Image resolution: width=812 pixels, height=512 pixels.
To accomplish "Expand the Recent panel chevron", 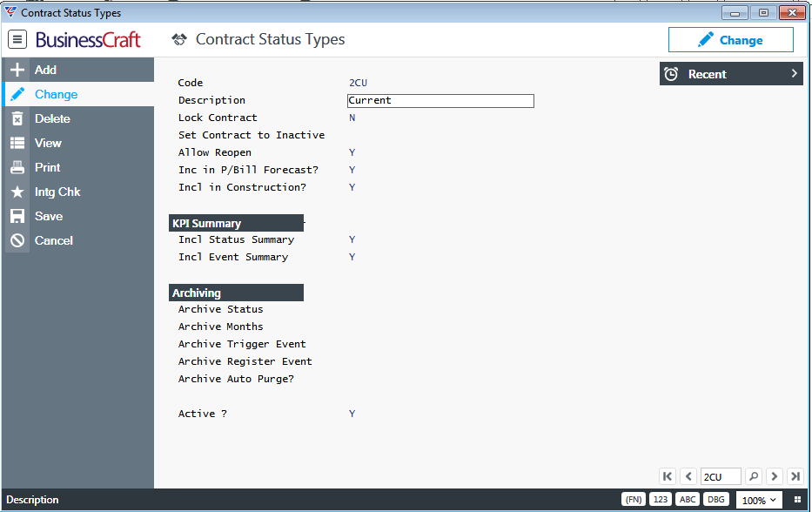I will click(x=794, y=74).
